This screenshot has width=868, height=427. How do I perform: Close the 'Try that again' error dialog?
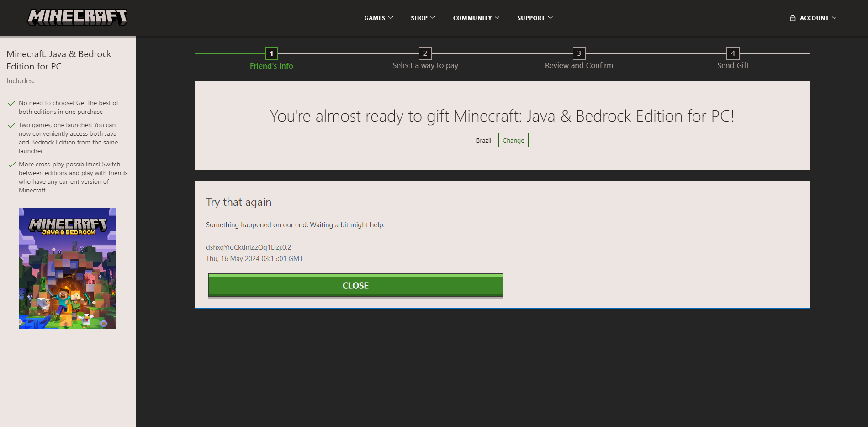point(356,286)
